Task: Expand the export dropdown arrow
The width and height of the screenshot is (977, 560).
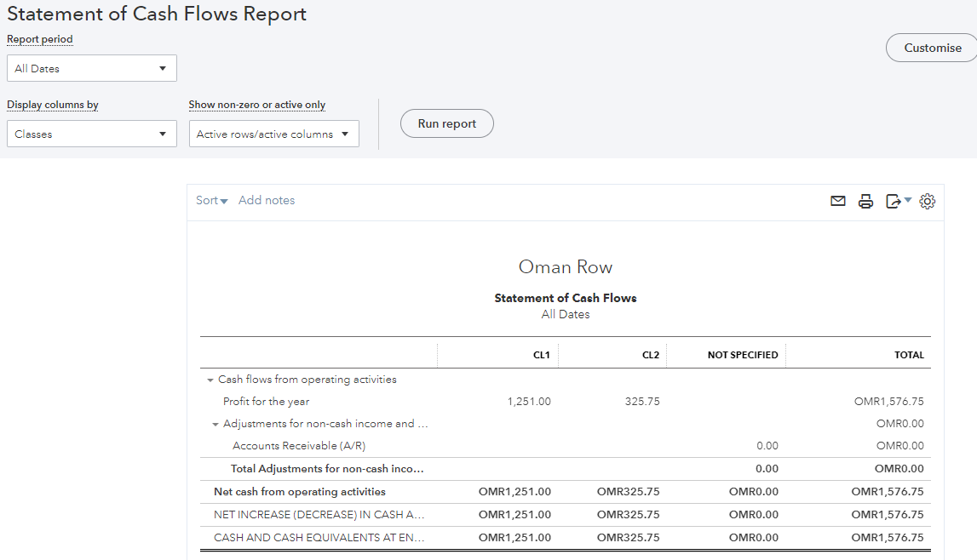Action: [908, 201]
